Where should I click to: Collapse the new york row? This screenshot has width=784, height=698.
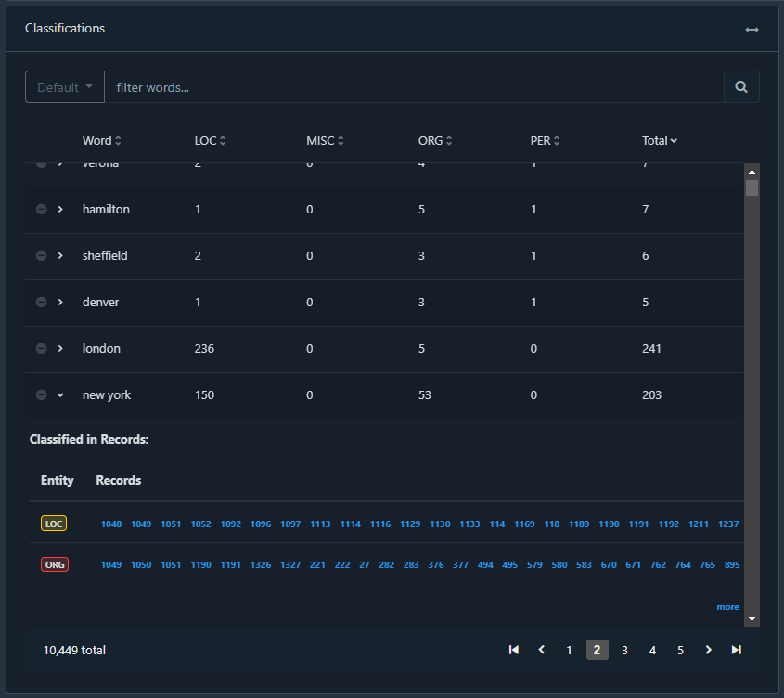click(60, 395)
